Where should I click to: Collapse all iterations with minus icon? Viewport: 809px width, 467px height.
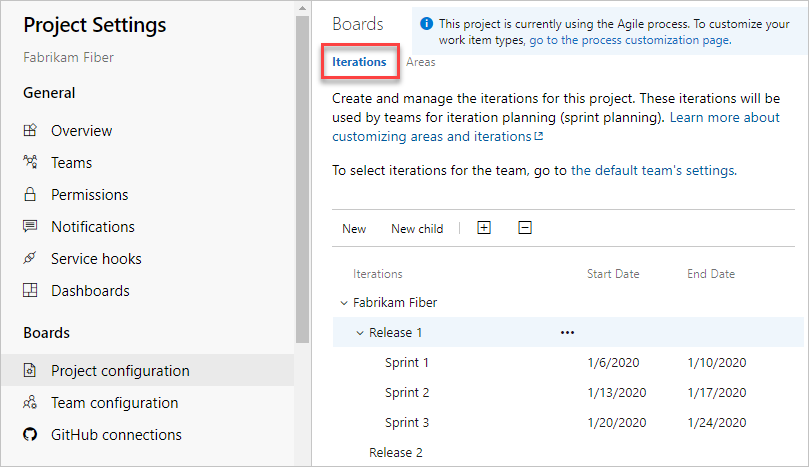click(525, 228)
